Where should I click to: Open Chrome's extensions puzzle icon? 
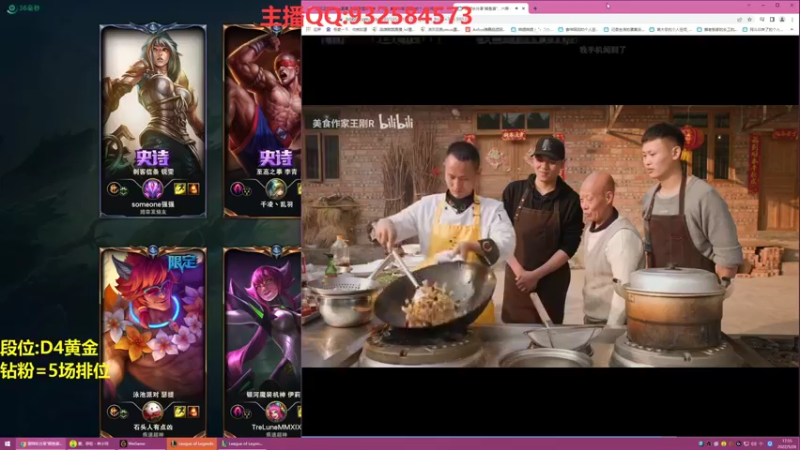(x=762, y=19)
